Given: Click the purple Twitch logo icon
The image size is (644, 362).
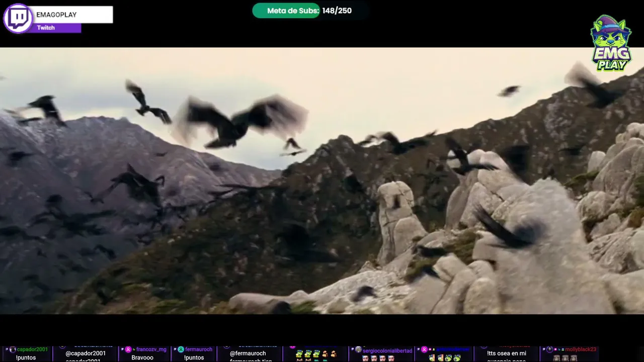Looking at the screenshot, I should (x=19, y=19).
